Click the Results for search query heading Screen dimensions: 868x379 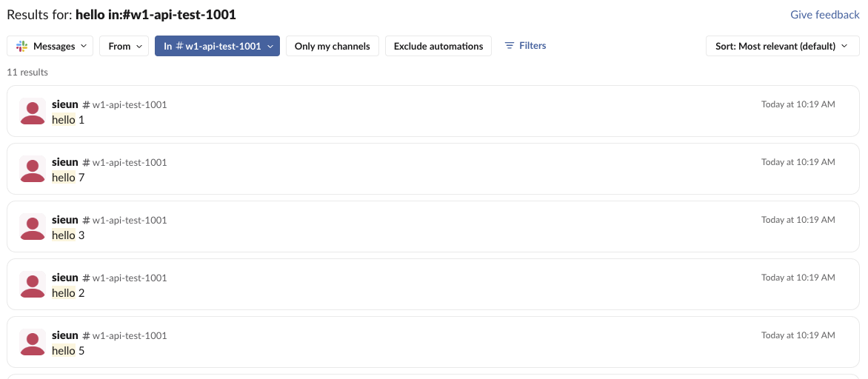click(121, 15)
